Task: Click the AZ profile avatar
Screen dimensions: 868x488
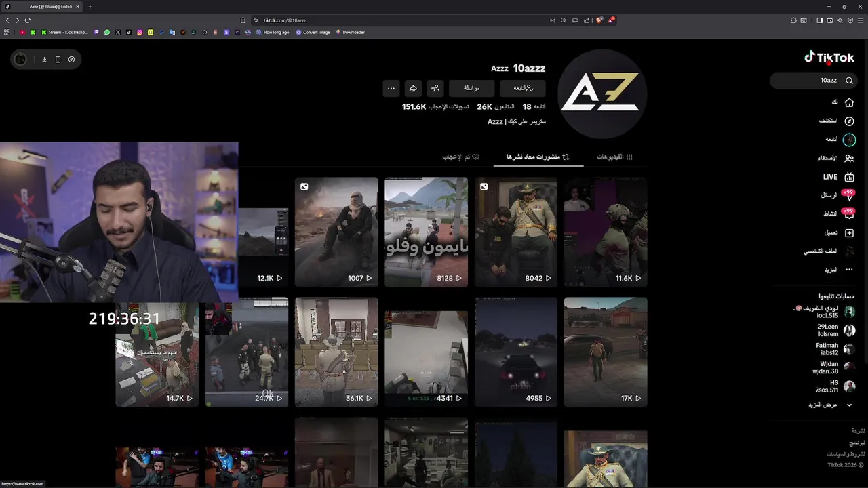Action: [601, 94]
